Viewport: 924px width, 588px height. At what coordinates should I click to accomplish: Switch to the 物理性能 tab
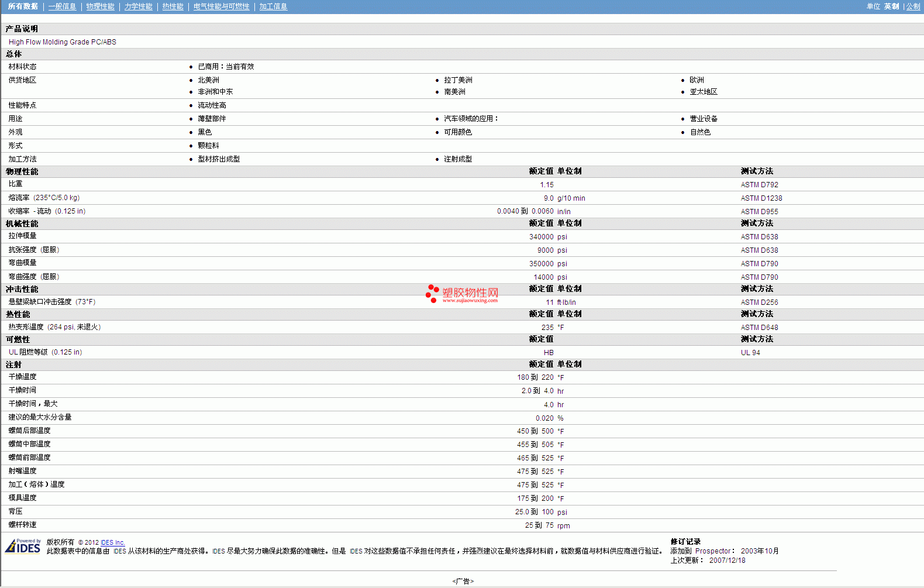(101, 6)
